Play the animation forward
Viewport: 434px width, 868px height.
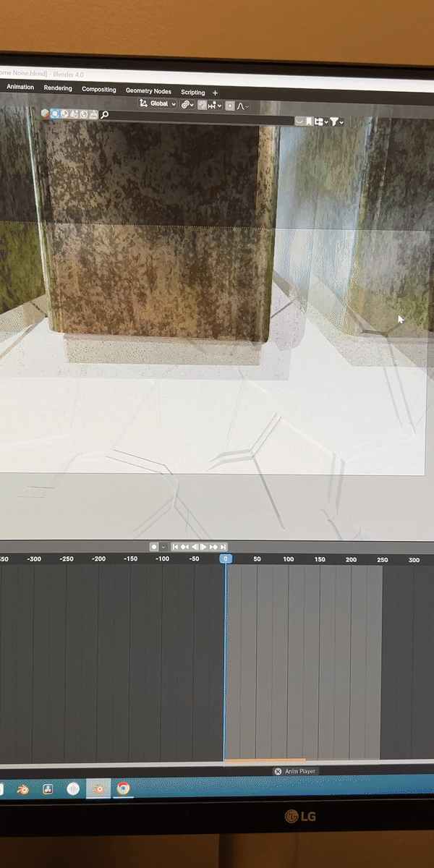(x=203, y=547)
